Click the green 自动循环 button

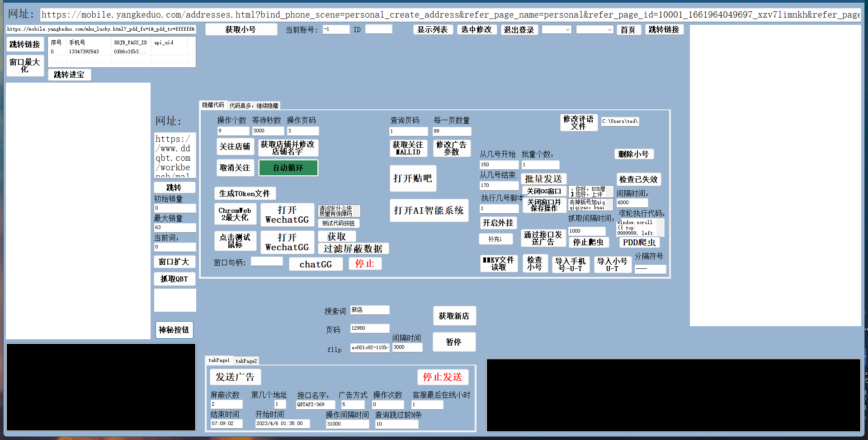[288, 168]
